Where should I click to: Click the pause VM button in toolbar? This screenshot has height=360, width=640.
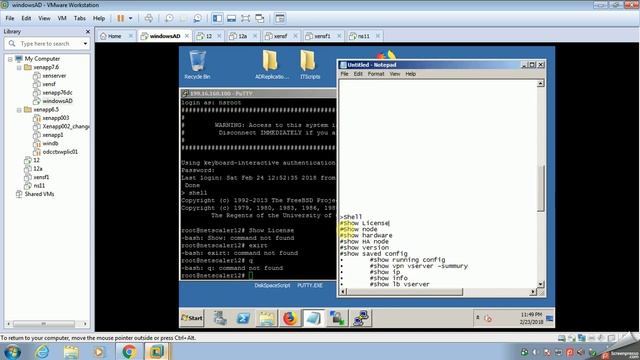[x=120, y=18]
